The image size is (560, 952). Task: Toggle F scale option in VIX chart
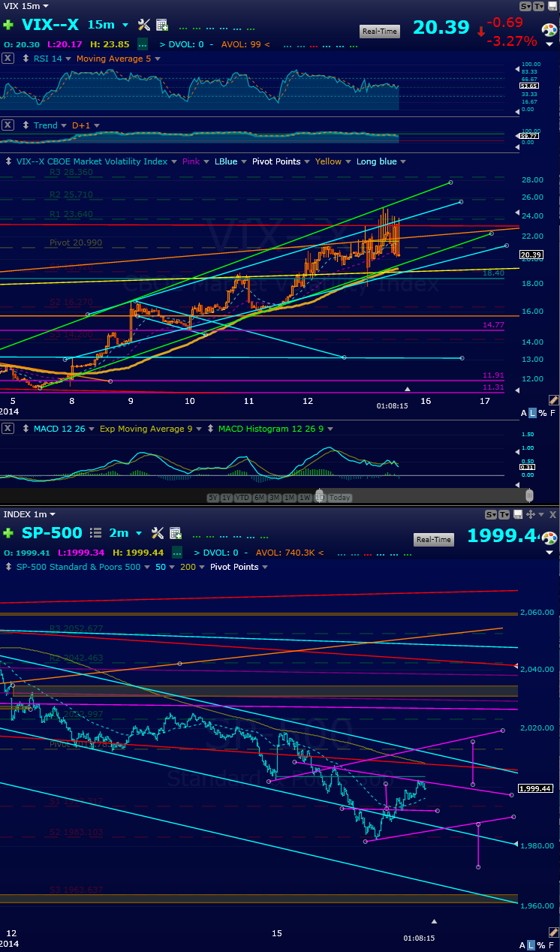[552, 414]
